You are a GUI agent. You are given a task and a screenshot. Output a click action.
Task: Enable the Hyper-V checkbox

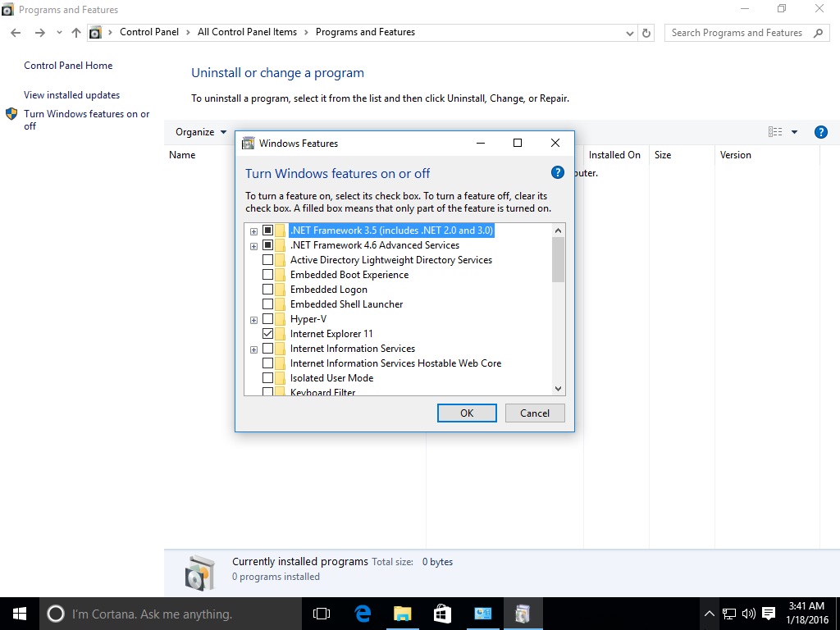[267, 319]
